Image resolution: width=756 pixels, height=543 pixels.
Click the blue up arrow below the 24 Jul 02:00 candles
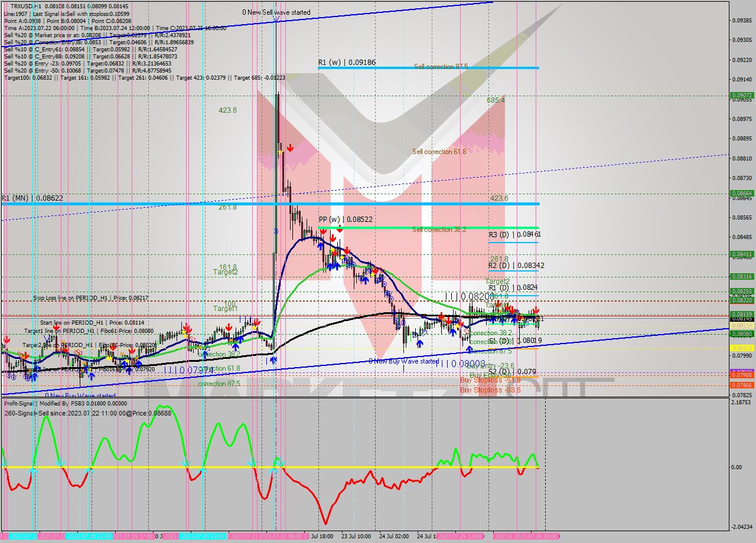pyautogui.click(x=419, y=344)
